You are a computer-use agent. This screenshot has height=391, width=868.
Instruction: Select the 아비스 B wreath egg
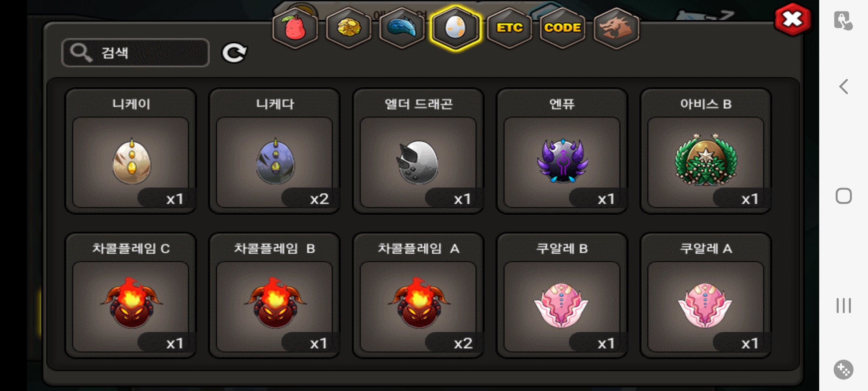[x=706, y=151]
